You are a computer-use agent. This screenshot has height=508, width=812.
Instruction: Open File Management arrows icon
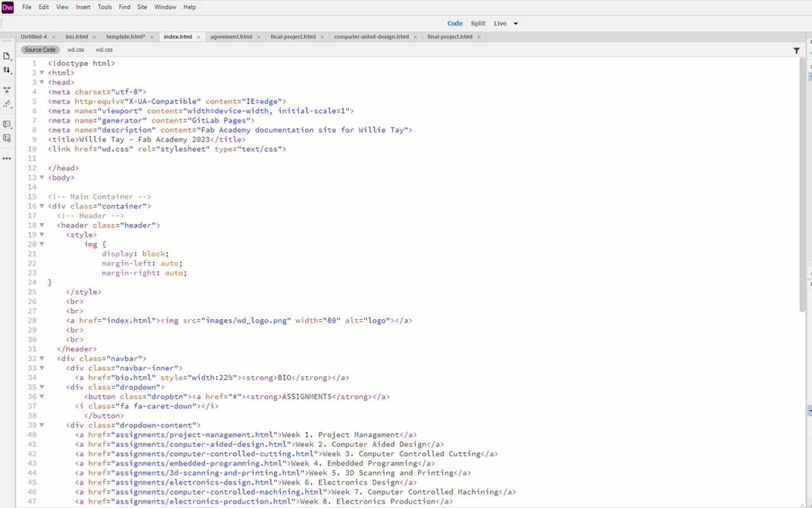point(7,70)
